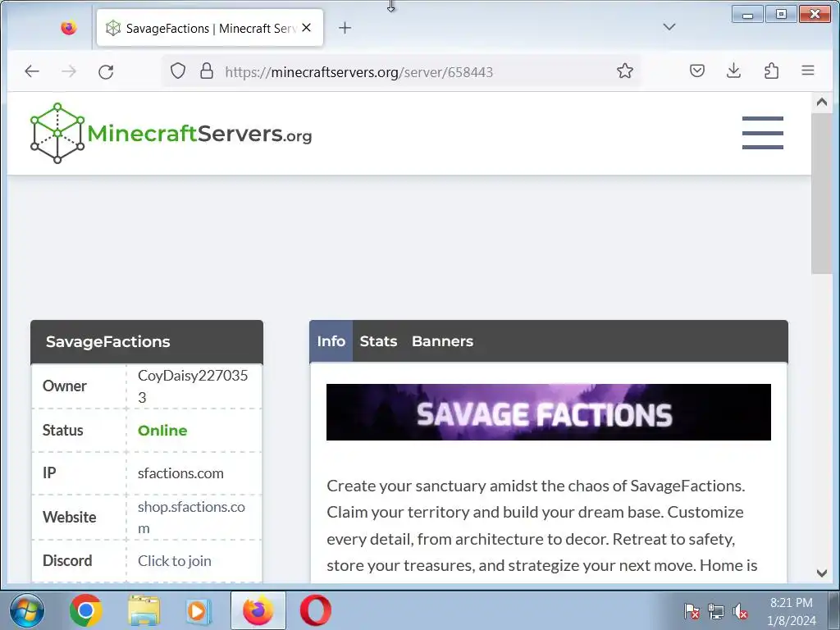Image resolution: width=840 pixels, height=630 pixels.
Task: Click the site security padlock icon
Action: tap(207, 71)
